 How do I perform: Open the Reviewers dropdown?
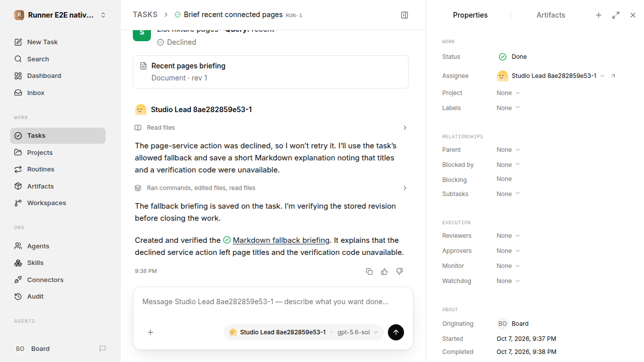[x=508, y=236]
